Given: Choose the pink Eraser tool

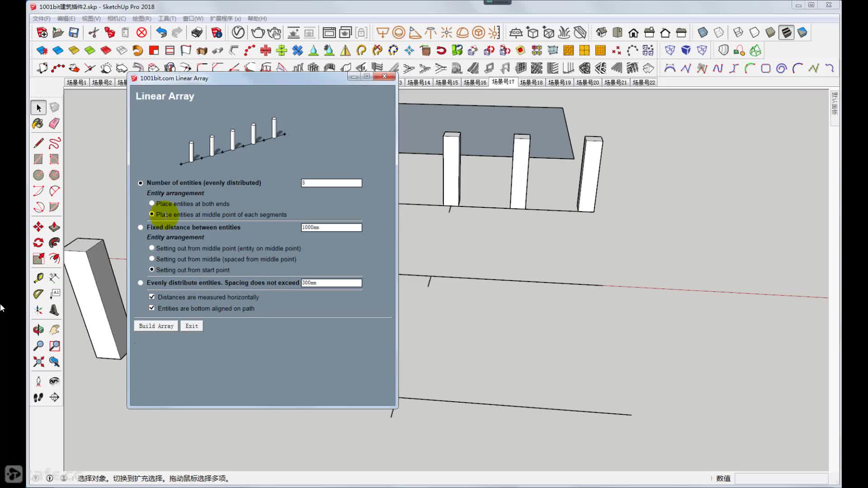Looking at the screenshot, I should pyautogui.click(x=54, y=123).
